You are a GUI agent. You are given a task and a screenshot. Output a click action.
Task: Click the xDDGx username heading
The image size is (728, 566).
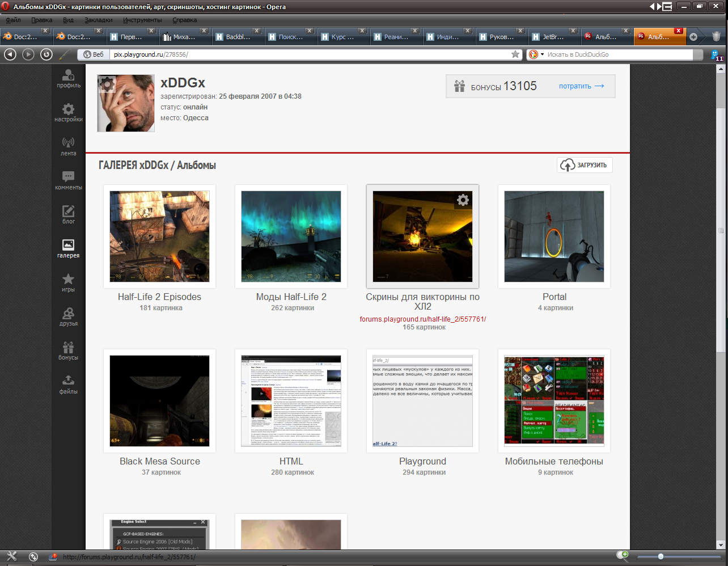tap(183, 83)
